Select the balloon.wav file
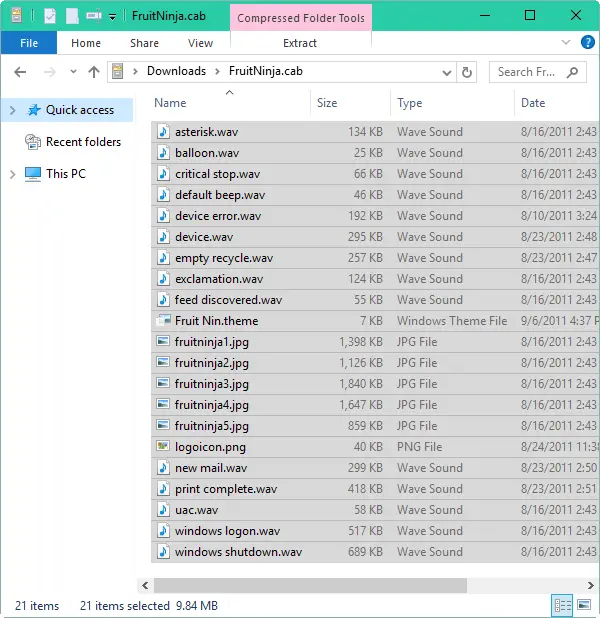The image size is (600, 618). [375, 153]
